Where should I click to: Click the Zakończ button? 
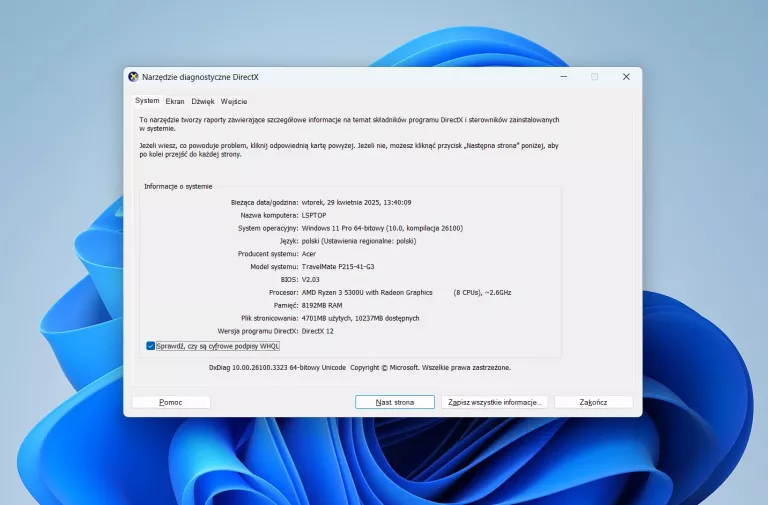(x=594, y=402)
